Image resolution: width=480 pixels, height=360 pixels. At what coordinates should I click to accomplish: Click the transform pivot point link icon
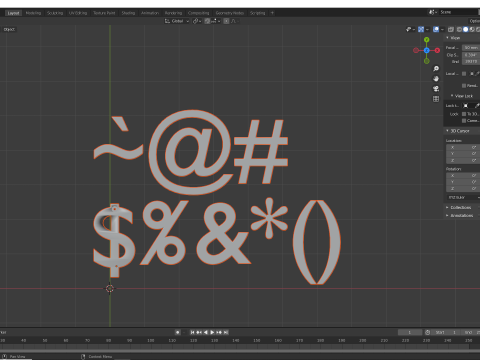tap(196, 21)
